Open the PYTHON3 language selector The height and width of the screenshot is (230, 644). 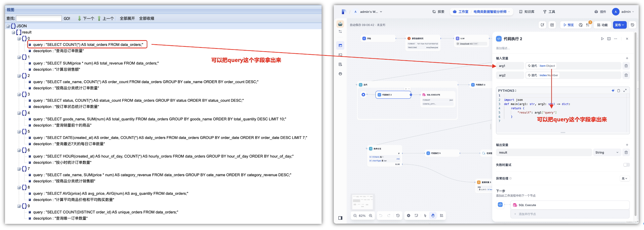tap(507, 91)
